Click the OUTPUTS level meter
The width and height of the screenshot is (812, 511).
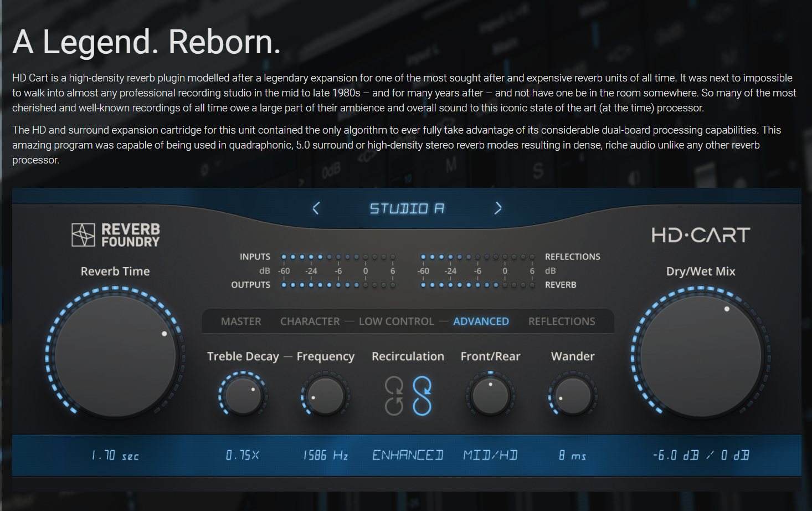pyautogui.click(x=338, y=285)
